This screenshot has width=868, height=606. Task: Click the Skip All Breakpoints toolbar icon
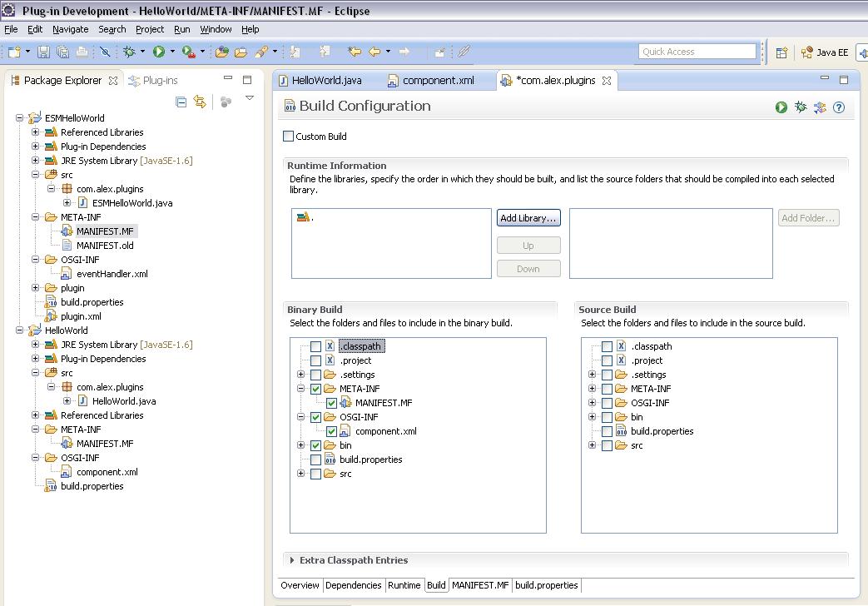coord(105,52)
